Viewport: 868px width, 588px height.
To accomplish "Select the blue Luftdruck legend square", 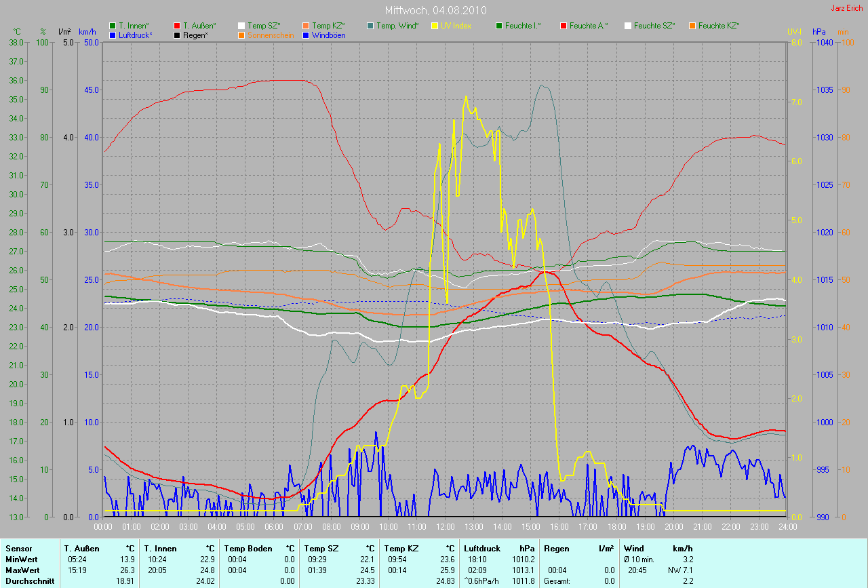I will point(113,35).
